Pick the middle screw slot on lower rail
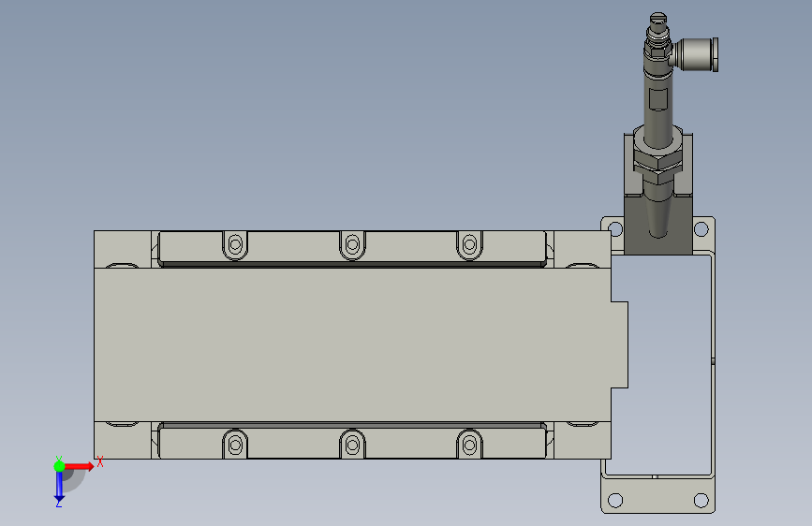Image resolution: width=812 pixels, height=526 pixels. click(x=353, y=444)
